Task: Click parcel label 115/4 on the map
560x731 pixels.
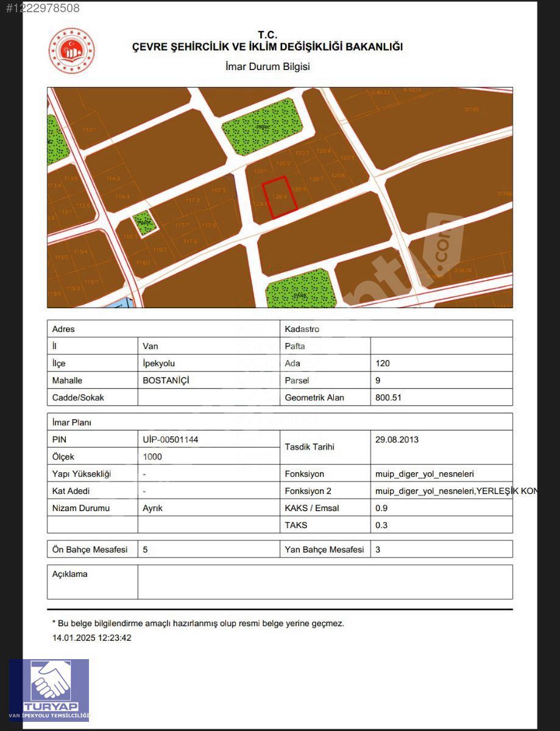Action: [80, 251]
